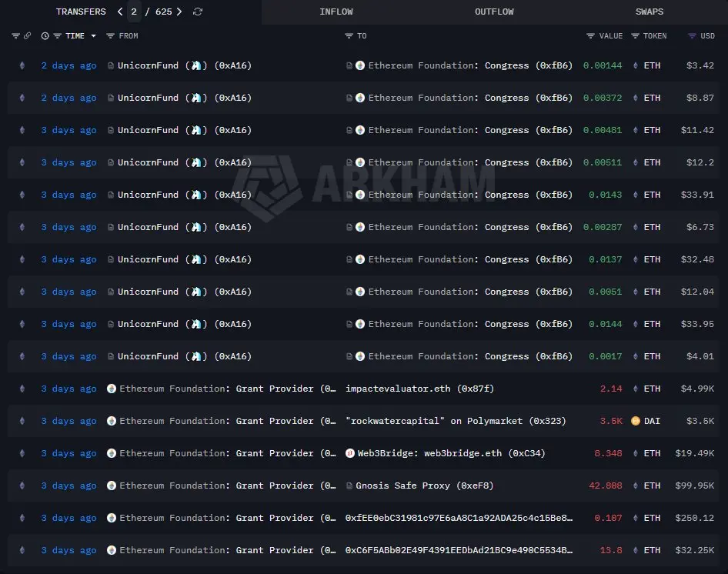Expand the TIME sort dropdown arrow
The image size is (728, 574).
pyautogui.click(x=93, y=35)
